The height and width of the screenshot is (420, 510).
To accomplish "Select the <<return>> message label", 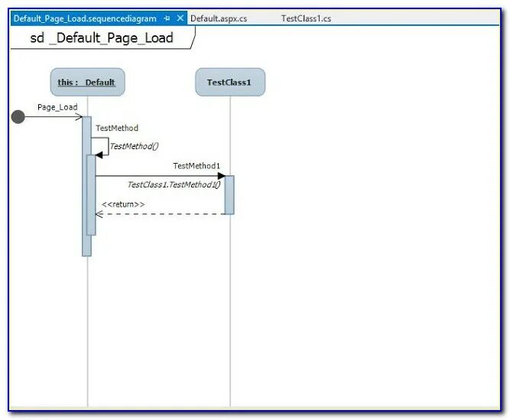I will (123, 204).
